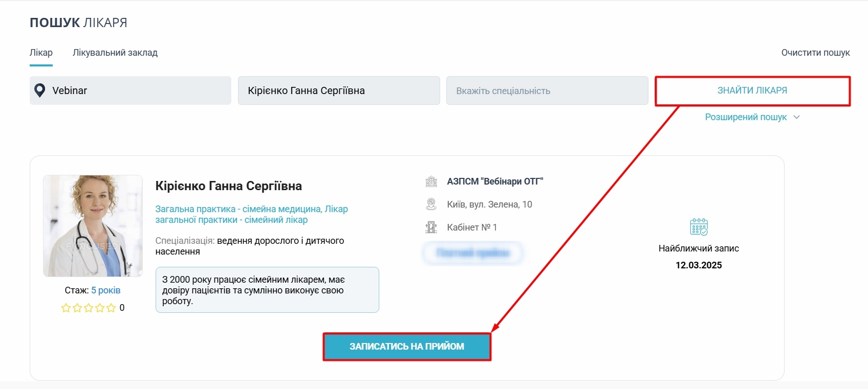Click the clinic building icon beside АЗПСМ
Viewport: 868px width, 389px height.
click(x=431, y=181)
